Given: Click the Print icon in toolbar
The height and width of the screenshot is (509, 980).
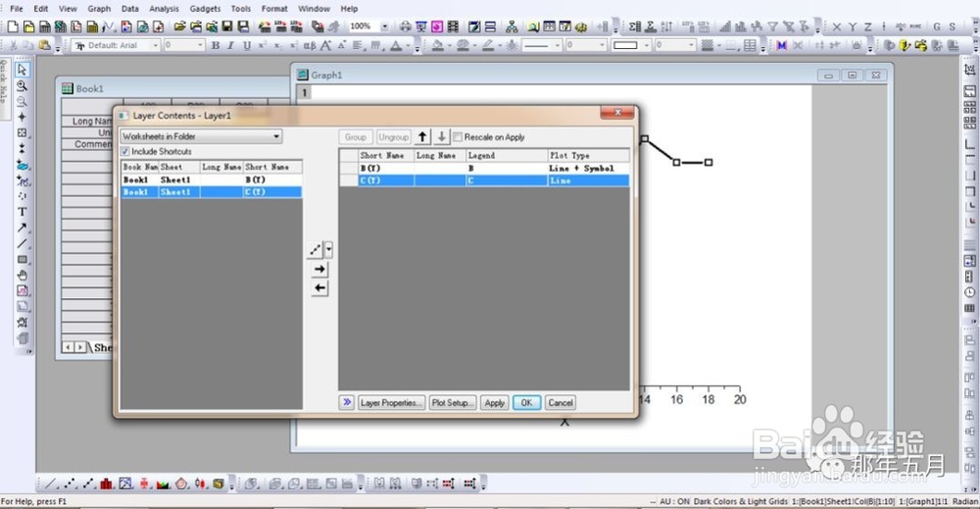Looking at the screenshot, I should click(405, 26).
